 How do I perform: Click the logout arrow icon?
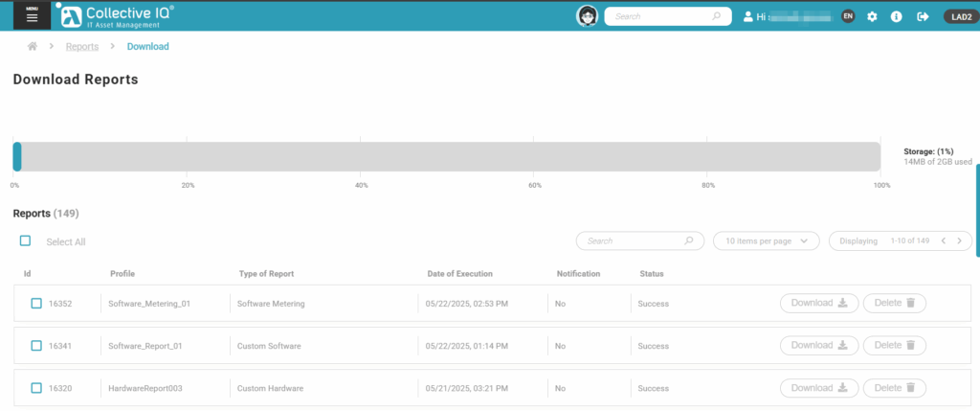(x=923, y=16)
